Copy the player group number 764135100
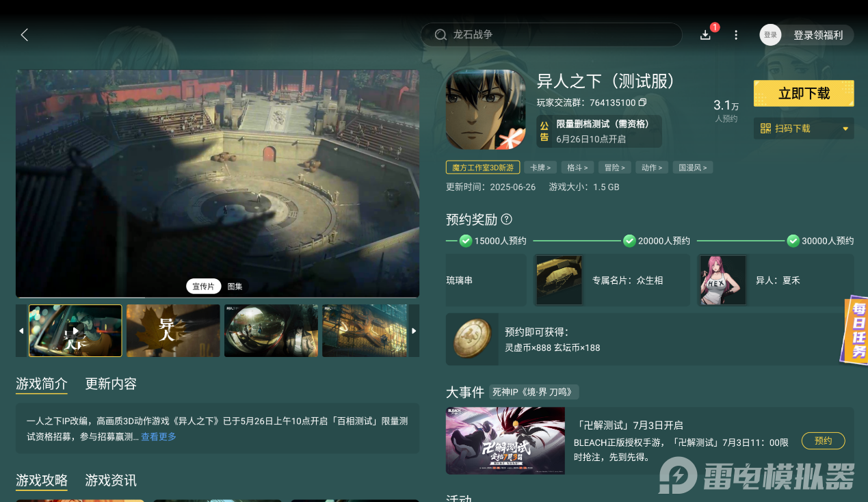This screenshot has width=868, height=502. click(x=642, y=103)
